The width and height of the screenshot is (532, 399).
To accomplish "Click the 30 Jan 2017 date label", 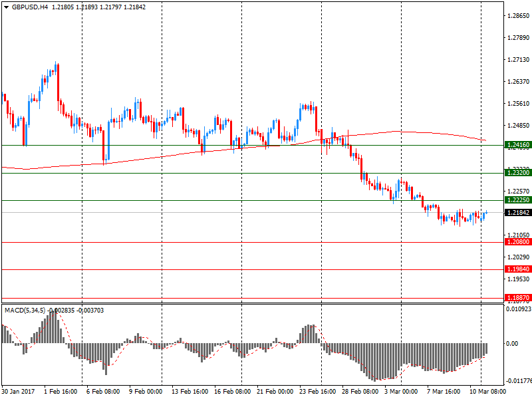I will pos(18,392).
